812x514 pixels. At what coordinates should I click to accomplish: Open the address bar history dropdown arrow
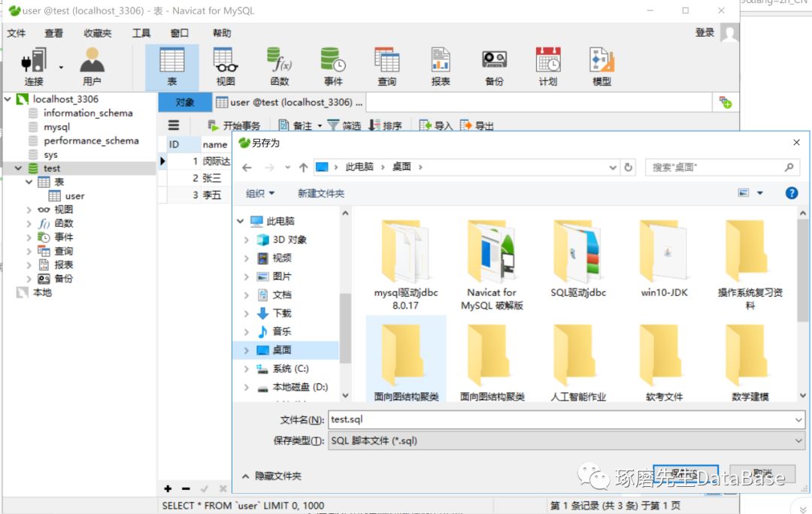click(613, 167)
